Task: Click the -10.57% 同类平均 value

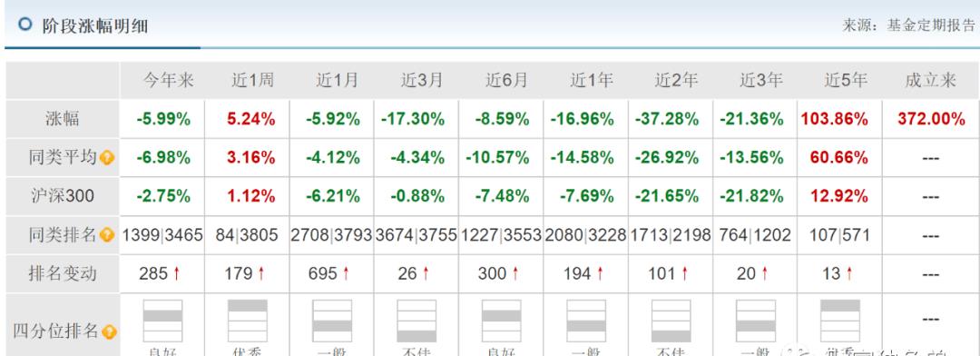Action: 497,158
